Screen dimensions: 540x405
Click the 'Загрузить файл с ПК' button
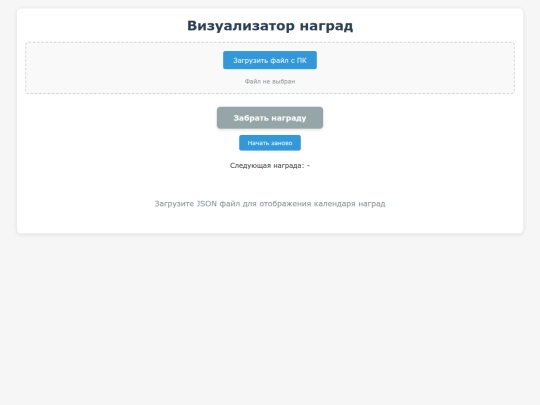[x=270, y=60]
